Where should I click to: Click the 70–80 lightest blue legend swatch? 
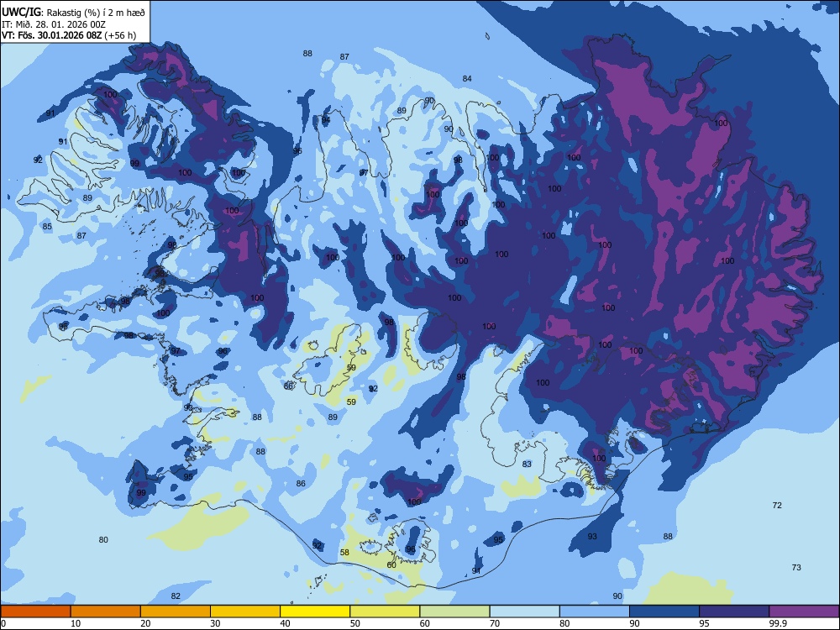tap(524, 612)
